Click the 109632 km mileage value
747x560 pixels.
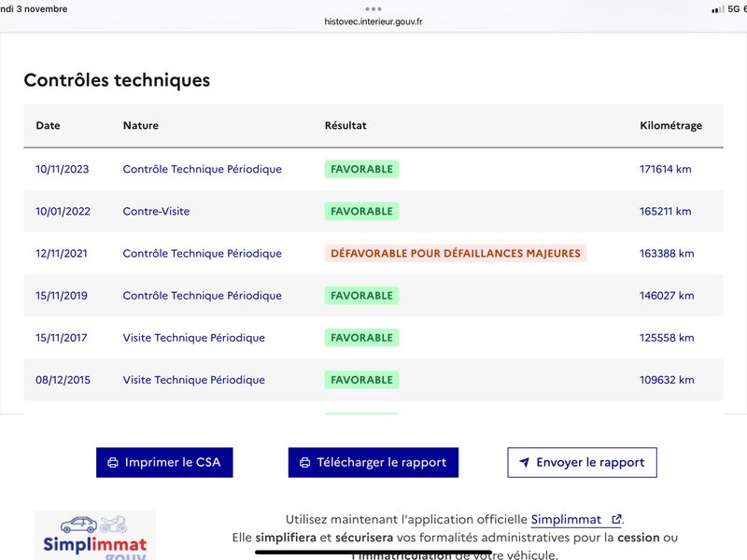667,380
